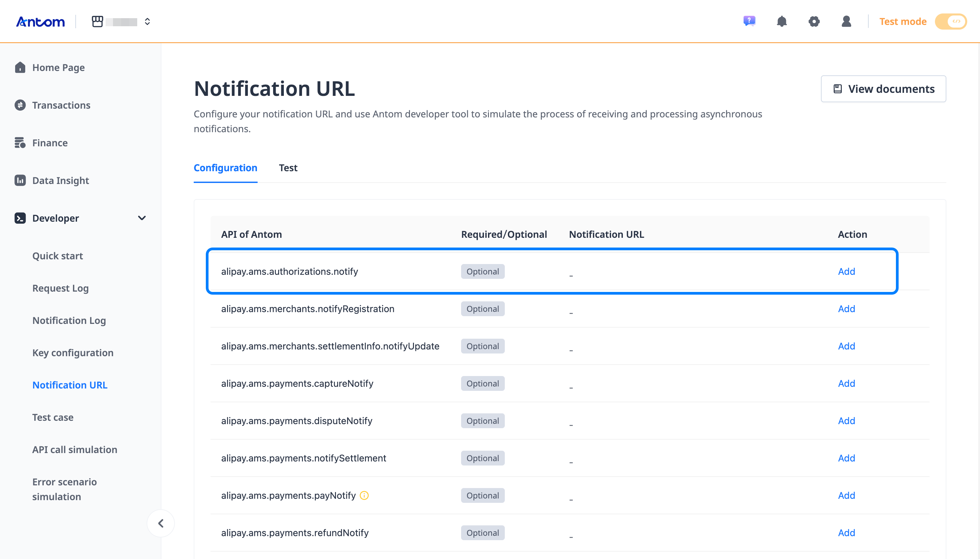The width and height of the screenshot is (980, 559).
Task: Open Notification Log from sidebar
Action: tap(69, 320)
